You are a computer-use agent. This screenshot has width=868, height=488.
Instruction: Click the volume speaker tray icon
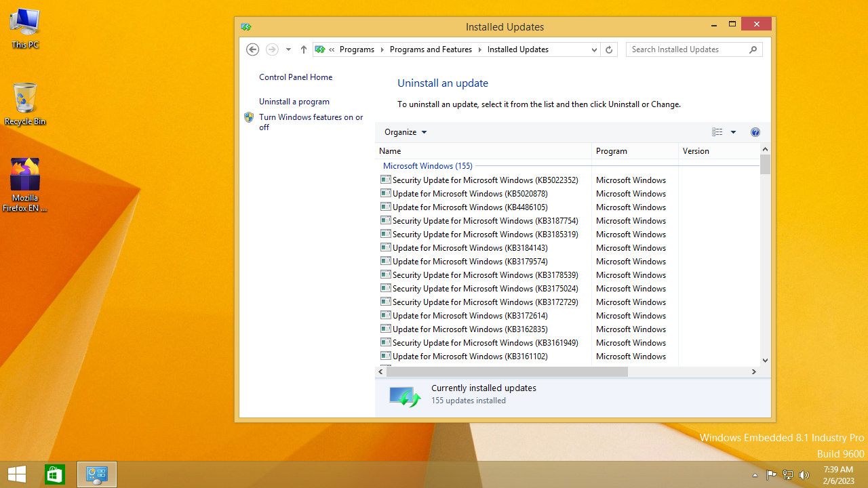click(x=804, y=475)
